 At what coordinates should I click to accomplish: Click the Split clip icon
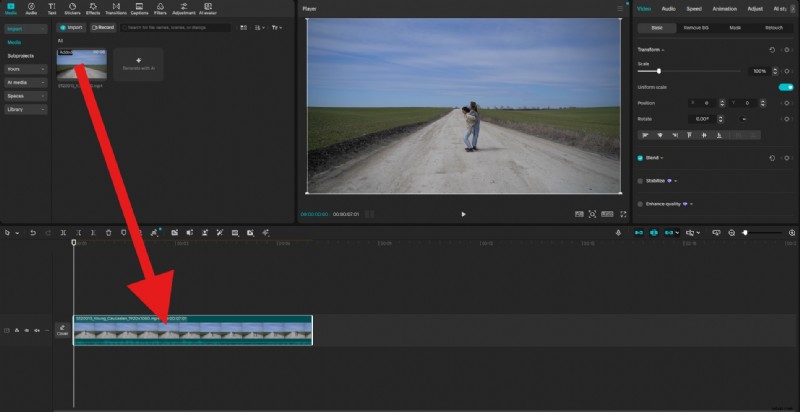click(x=63, y=233)
